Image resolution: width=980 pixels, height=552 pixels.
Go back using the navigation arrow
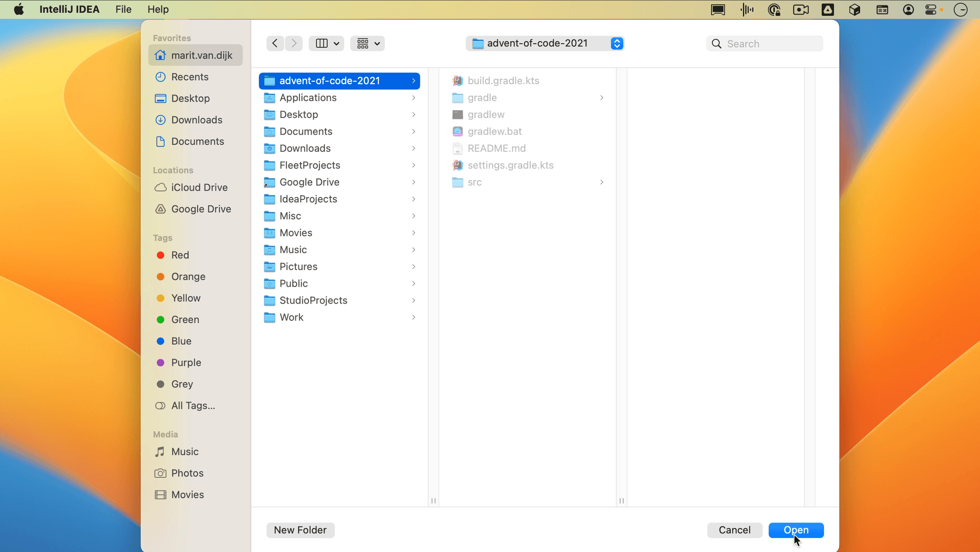tap(275, 43)
